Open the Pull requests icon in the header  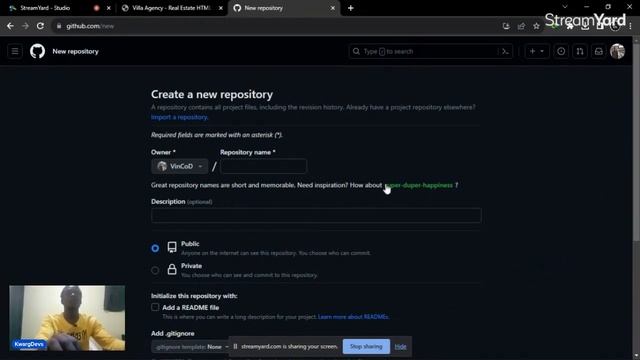[580, 51]
